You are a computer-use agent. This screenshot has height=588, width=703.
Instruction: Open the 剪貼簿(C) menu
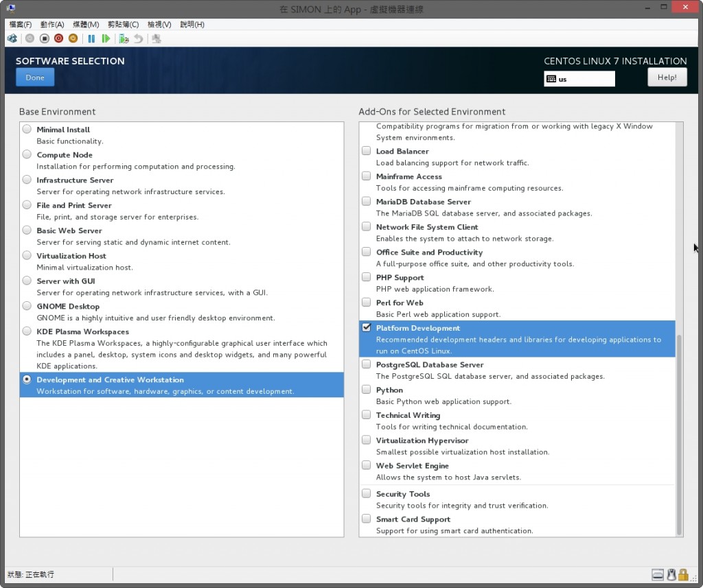pyautogui.click(x=124, y=24)
